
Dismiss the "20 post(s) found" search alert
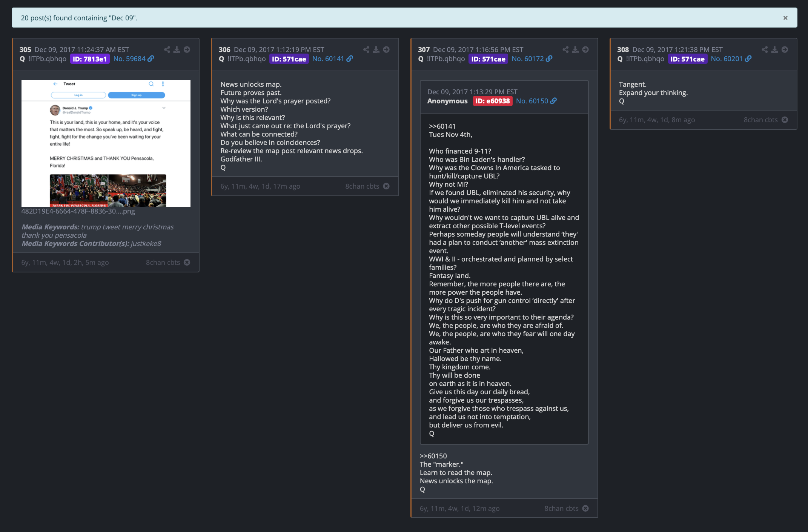[x=785, y=18]
